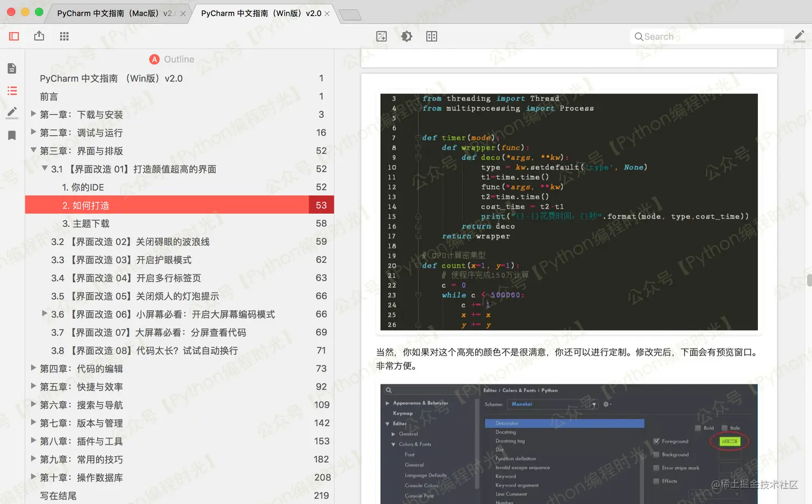The width and height of the screenshot is (812, 504).
Task: Expand 第五章：快捷与效率
Action: (33, 386)
